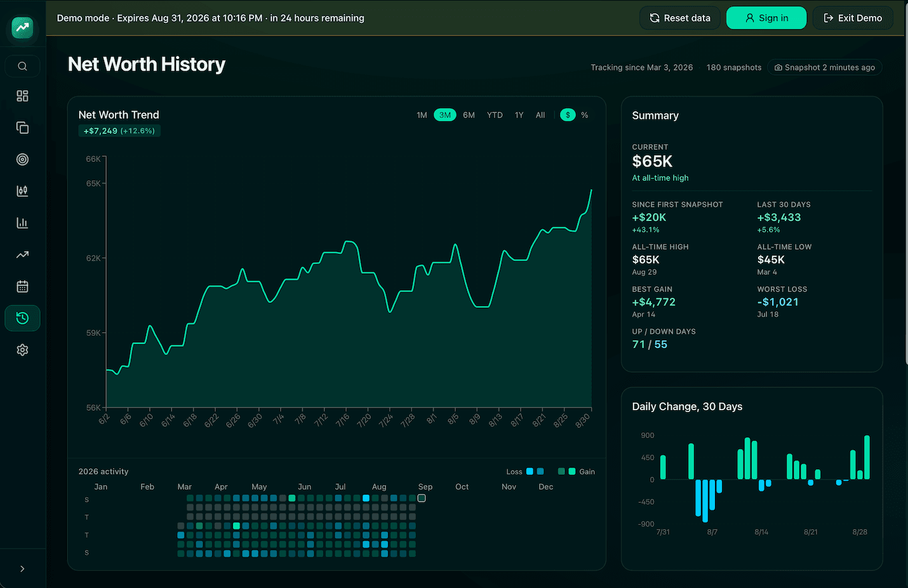
Task: Open the trending line sidebar icon
Action: click(x=22, y=255)
